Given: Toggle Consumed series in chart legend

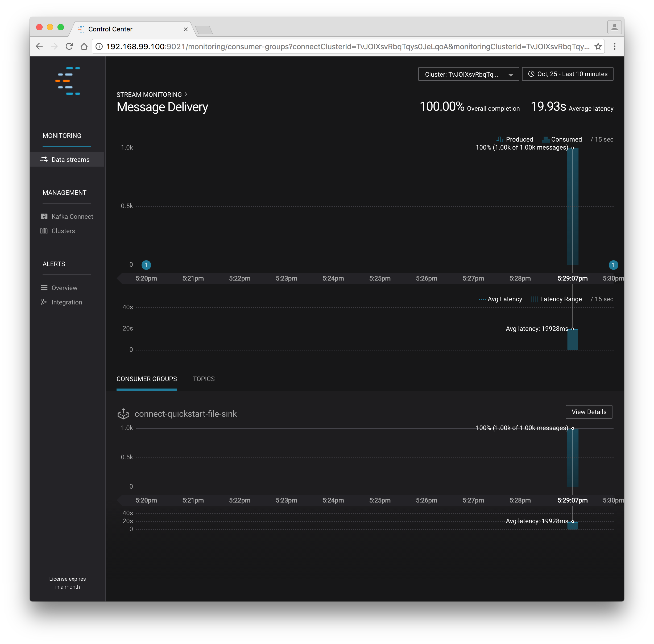Looking at the screenshot, I should pyautogui.click(x=562, y=139).
